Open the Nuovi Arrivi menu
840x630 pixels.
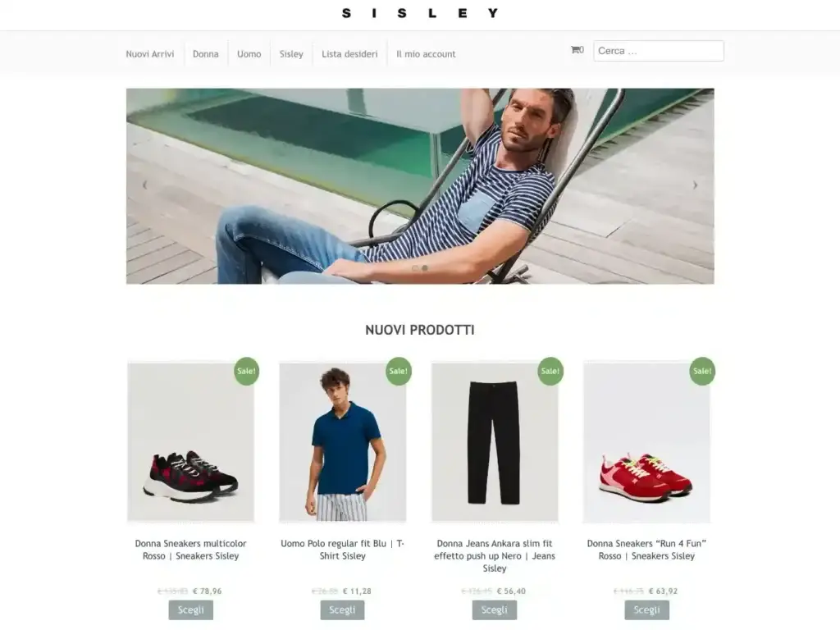tap(150, 54)
